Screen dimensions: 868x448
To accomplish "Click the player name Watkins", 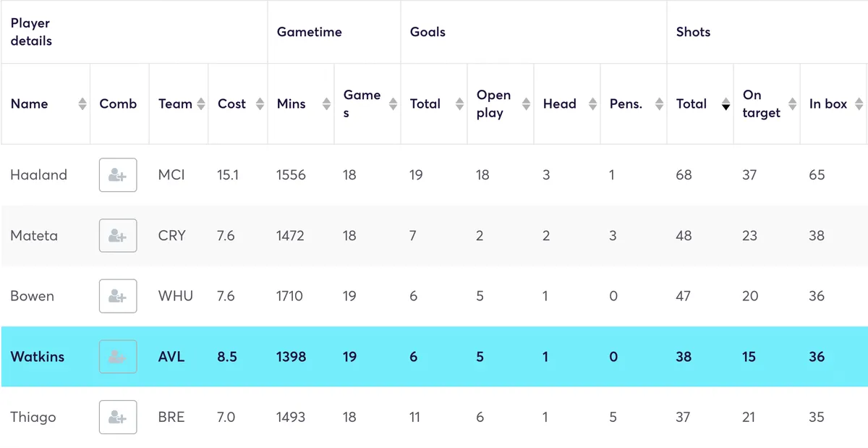I will click(x=35, y=356).
